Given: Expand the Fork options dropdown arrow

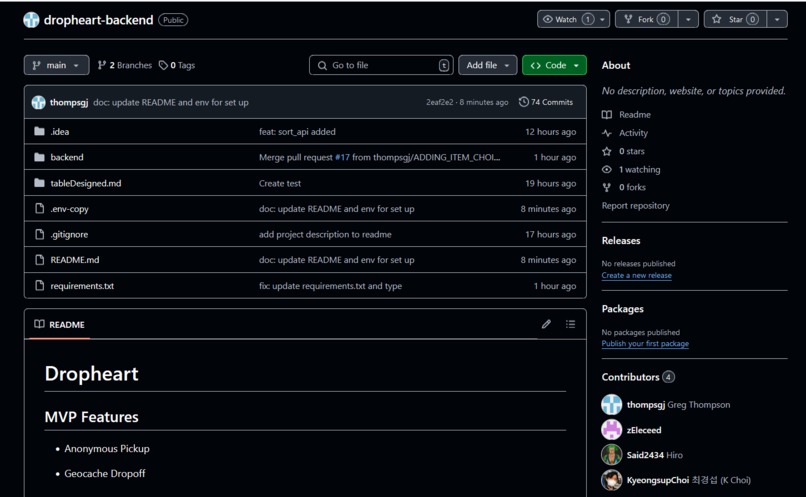Looking at the screenshot, I should pyautogui.click(x=688, y=20).
